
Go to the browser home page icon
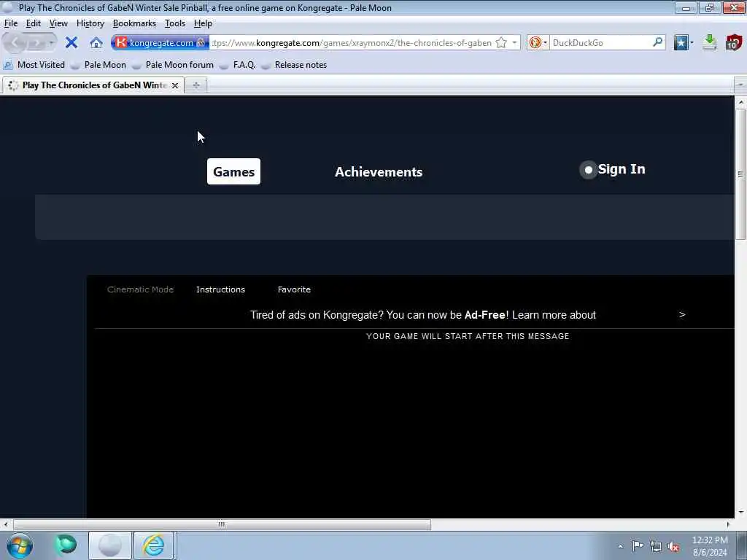pyautogui.click(x=96, y=43)
